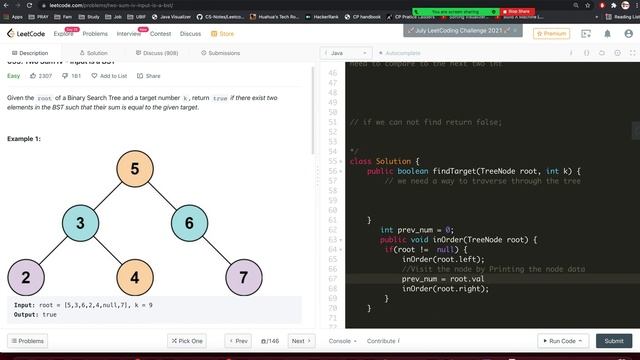Reload the page
Screen dimensions: 640x360
(29, 5)
